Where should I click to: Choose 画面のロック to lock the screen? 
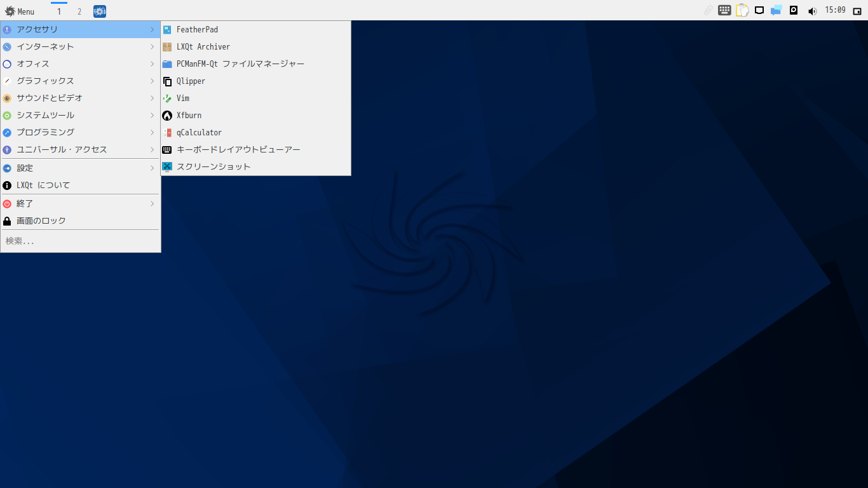[80, 220]
